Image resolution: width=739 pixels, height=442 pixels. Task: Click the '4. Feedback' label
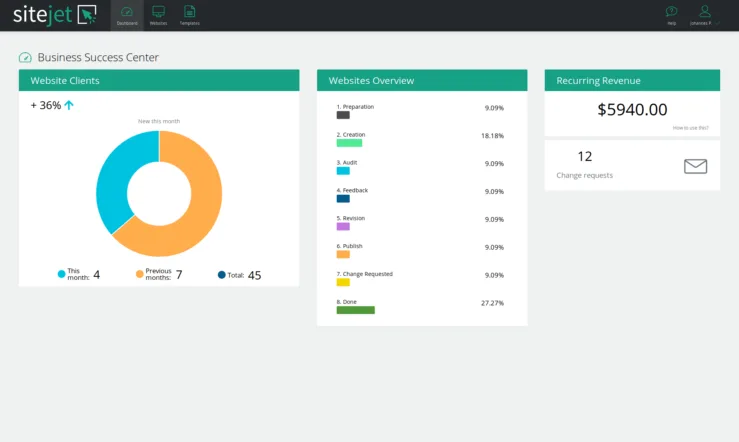coord(352,190)
